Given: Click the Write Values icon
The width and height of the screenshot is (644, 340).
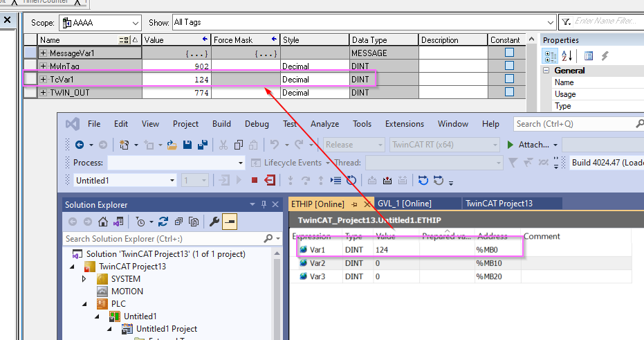Looking at the screenshot, I should click(387, 180).
